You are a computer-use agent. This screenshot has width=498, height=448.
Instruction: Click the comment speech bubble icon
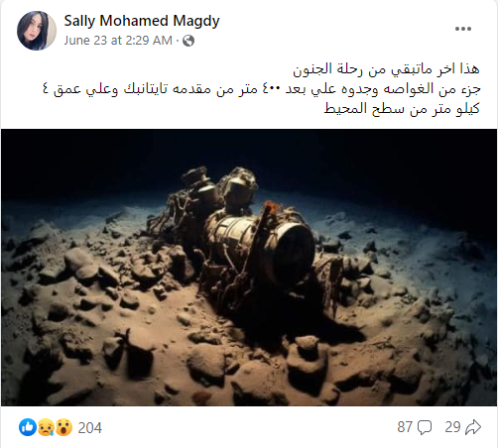(x=425, y=427)
